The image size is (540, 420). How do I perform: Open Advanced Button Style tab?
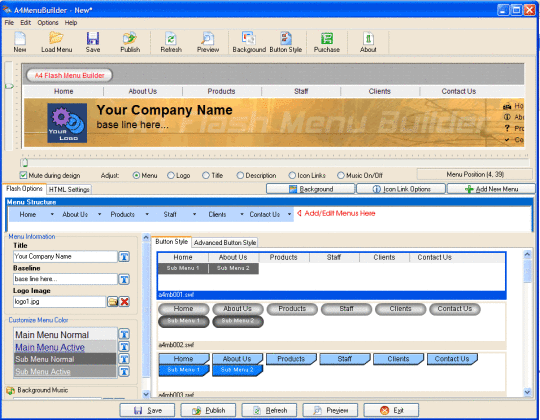(225, 243)
